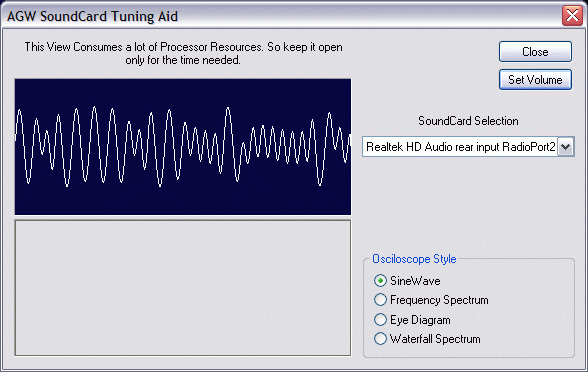Expand the SoundCard Selection dropdown arrow
This screenshot has width=588, height=372.
coord(566,147)
